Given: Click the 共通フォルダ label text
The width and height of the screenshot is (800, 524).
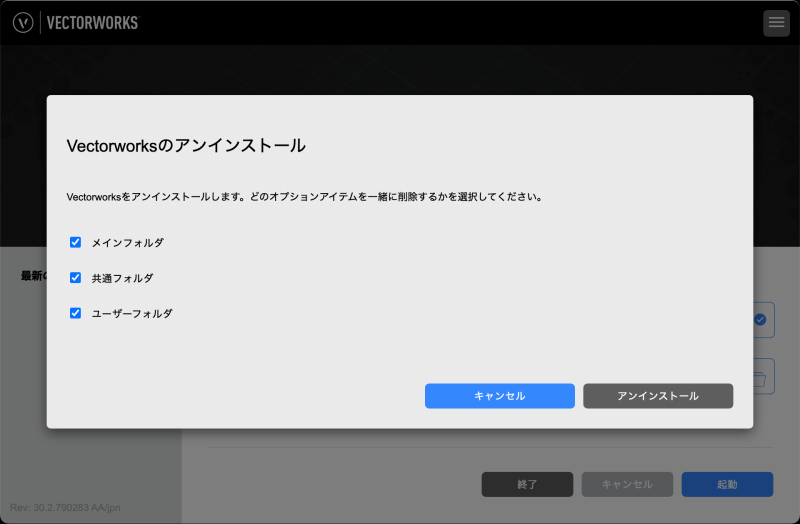Looking at the screenshot, I should point(122,278).
